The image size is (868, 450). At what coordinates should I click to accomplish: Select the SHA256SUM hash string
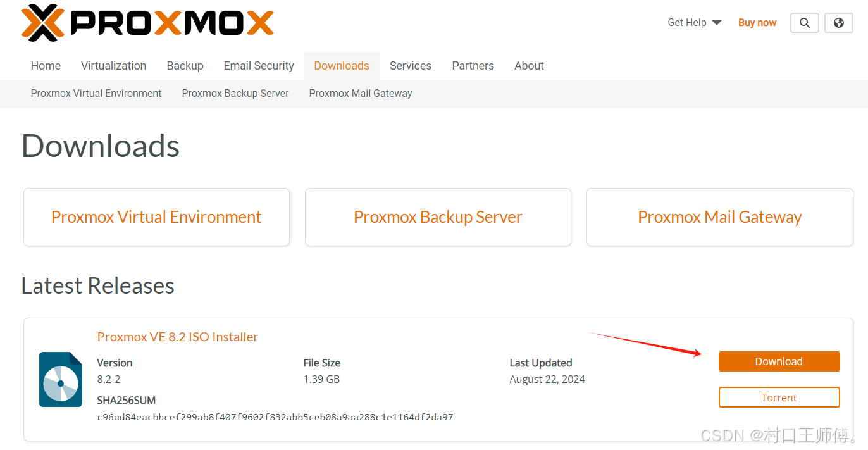(x=275, y=417)
